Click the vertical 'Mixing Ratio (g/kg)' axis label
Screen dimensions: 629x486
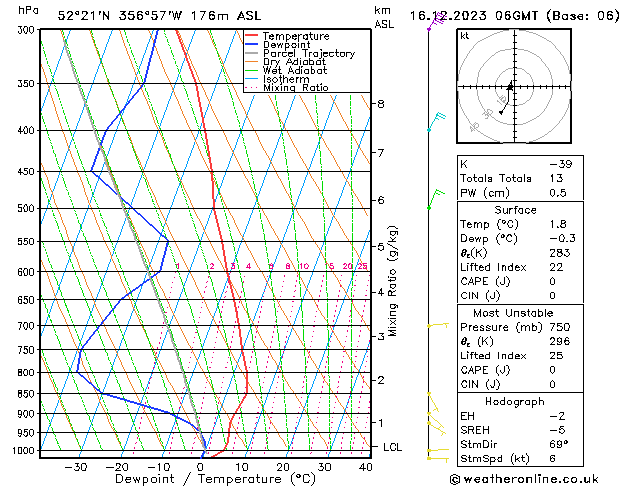pos(393,281)
